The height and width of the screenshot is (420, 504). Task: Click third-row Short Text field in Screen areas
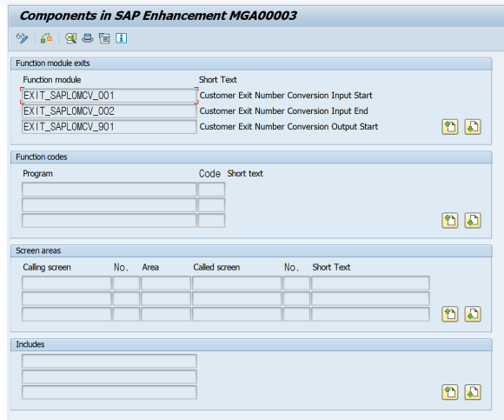click(x=370, y=314)
